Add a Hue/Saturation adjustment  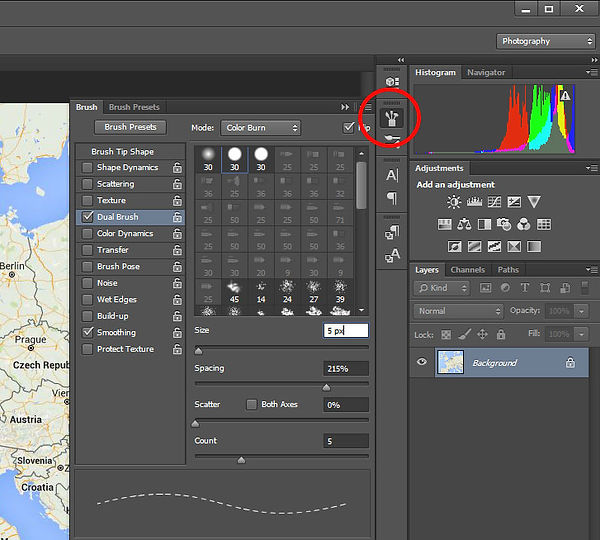[x=445, y=224]
